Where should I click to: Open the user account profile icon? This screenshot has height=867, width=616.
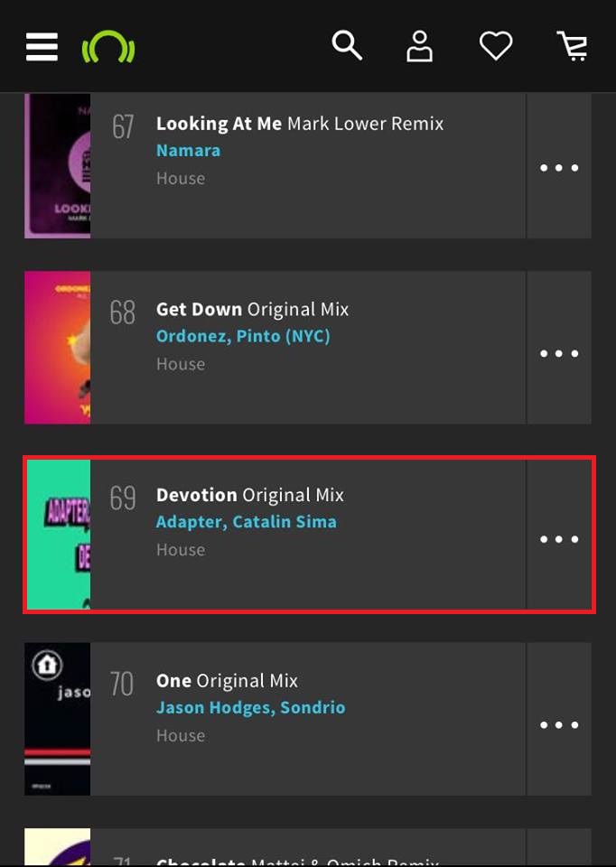[419, 46]
